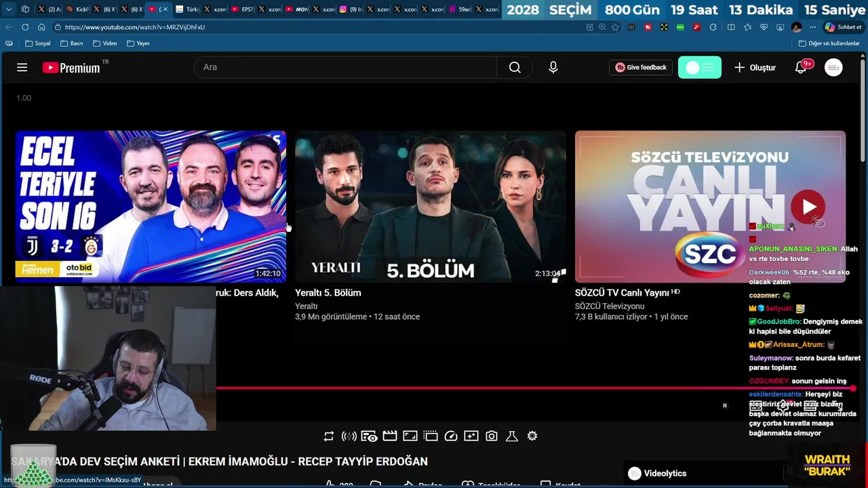Open the Sosyal bookmarks folder
This screenshot has height=488, width=868.
[x=37, y=43]
